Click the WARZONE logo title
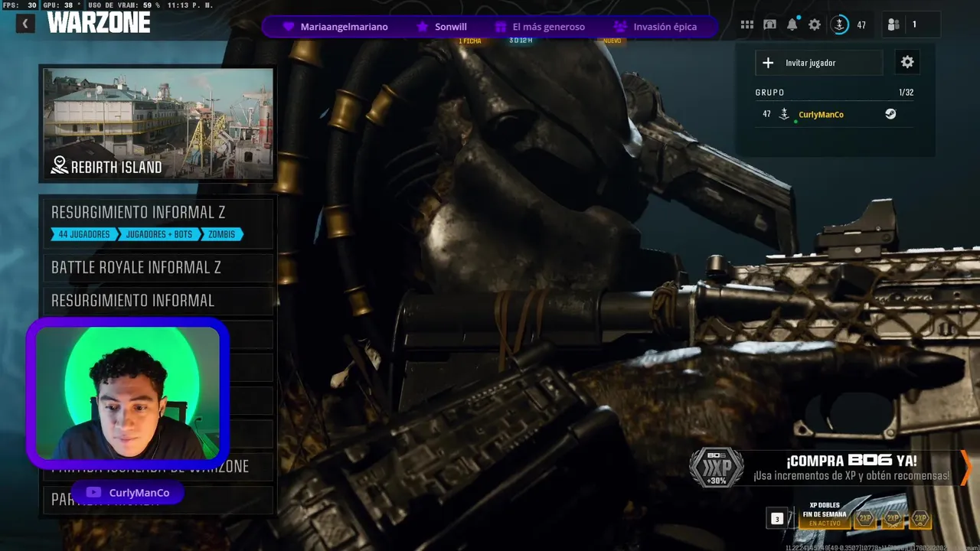980x551 pixels. (x=99, y=23)
